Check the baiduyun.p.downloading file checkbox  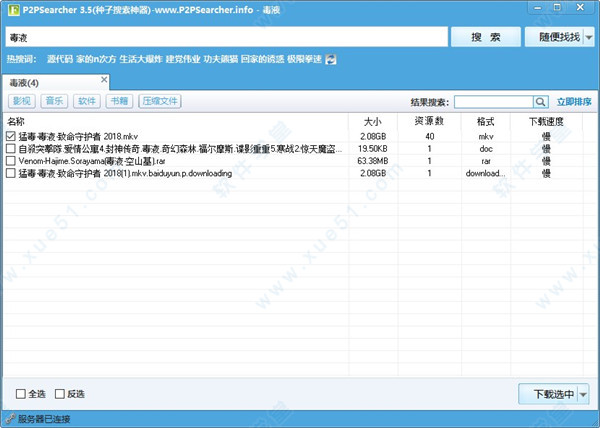[x=11, y=173]
